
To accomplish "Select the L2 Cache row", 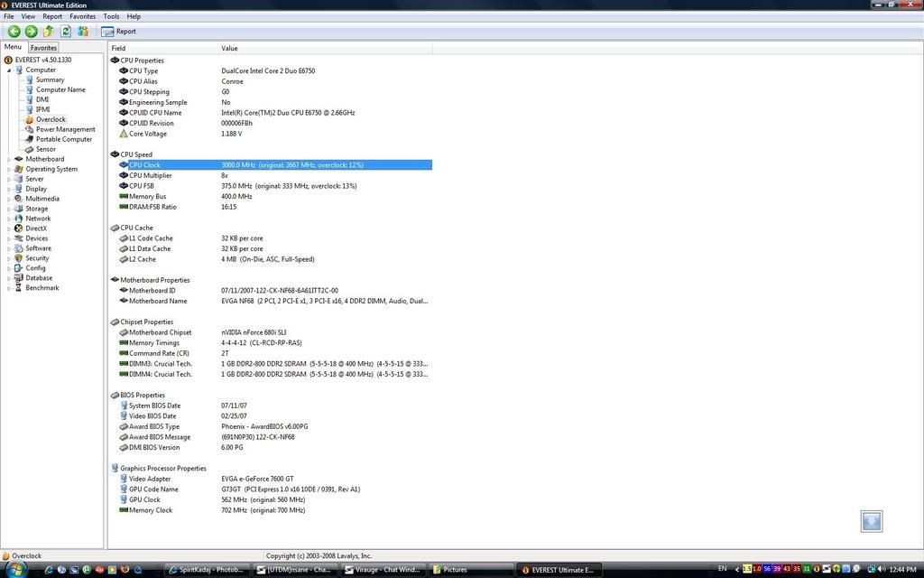I will pyautogui.click(x=271, y=259).
